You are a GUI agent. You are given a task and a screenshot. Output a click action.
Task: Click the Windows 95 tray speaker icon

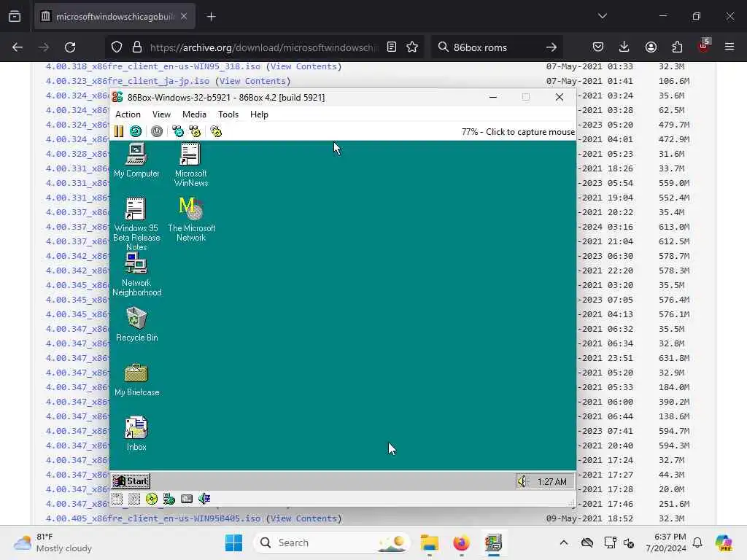[522, 481]
